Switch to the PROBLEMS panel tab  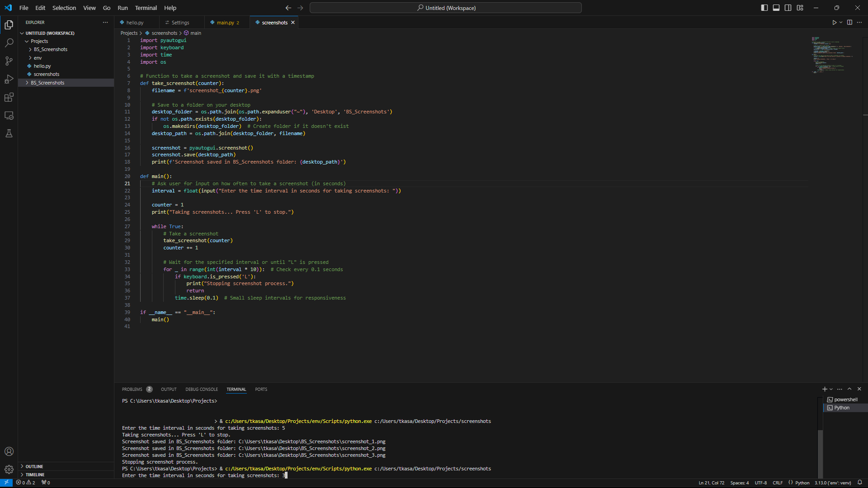(132, 389)
